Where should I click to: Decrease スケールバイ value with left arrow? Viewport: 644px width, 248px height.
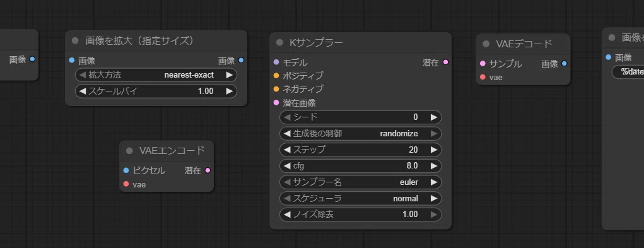pos(82,91)
